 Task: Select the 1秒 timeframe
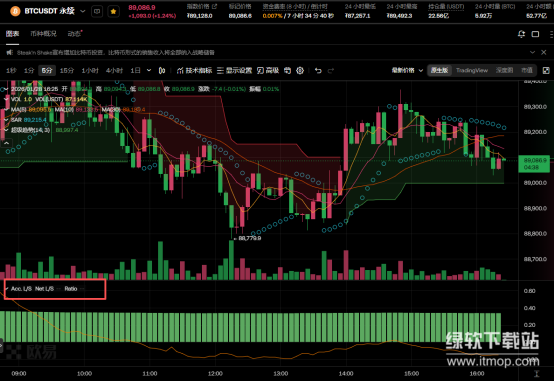tap(11, 71)
